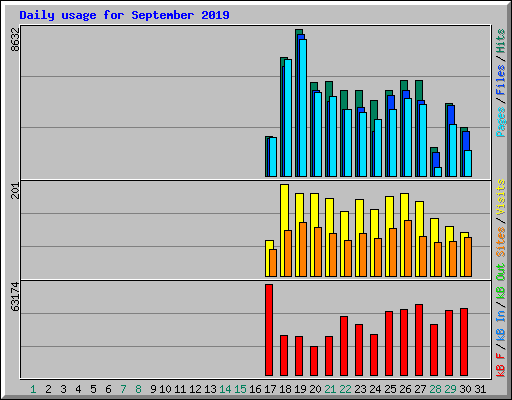Select green day 15 on the x-axis

(x=240, y=389)
